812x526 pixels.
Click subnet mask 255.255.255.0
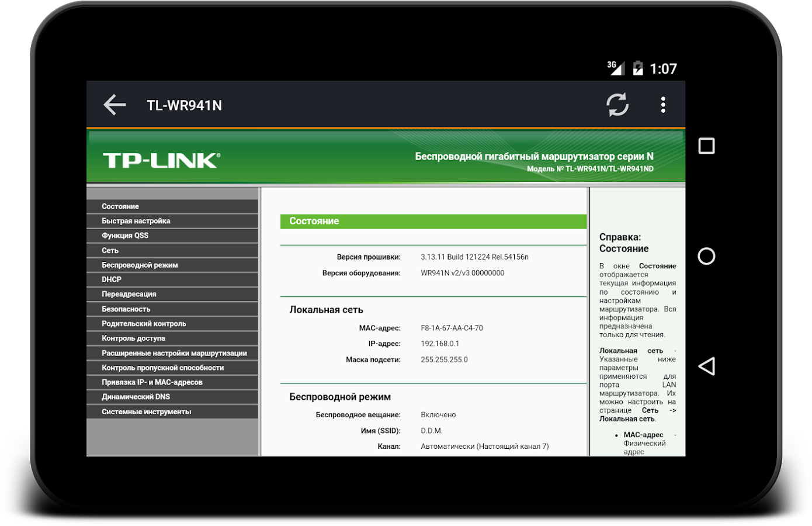(x=444, y=359)
